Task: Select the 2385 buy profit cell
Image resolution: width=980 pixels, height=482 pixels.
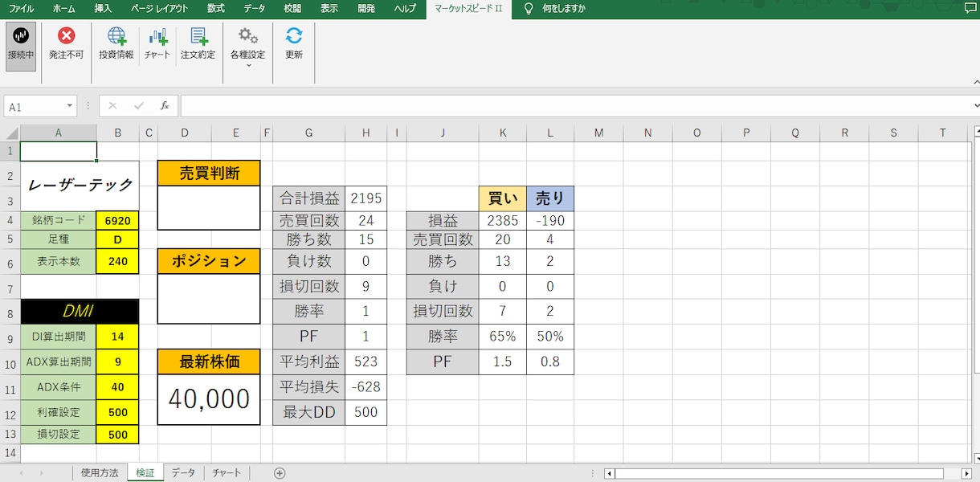Action: pos(503,220)
